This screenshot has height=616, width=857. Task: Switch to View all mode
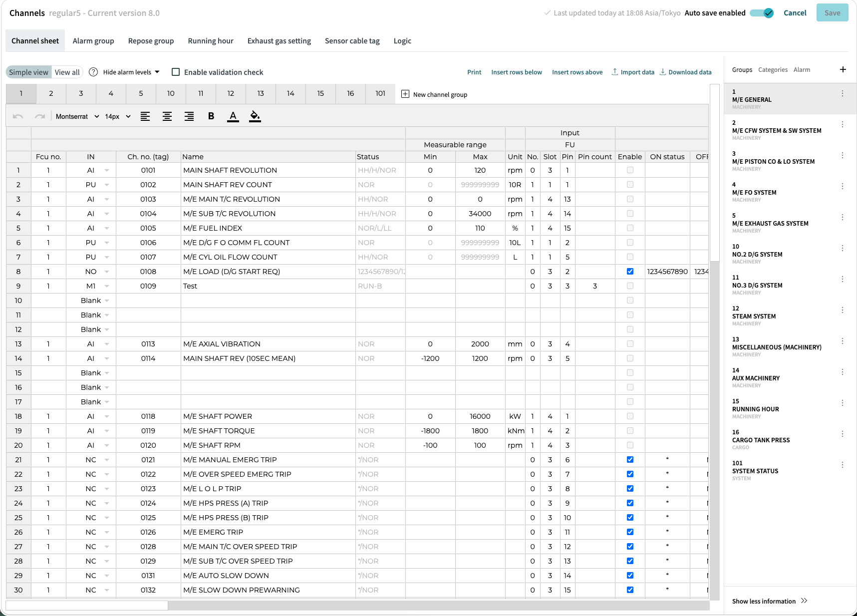point(67,72)
